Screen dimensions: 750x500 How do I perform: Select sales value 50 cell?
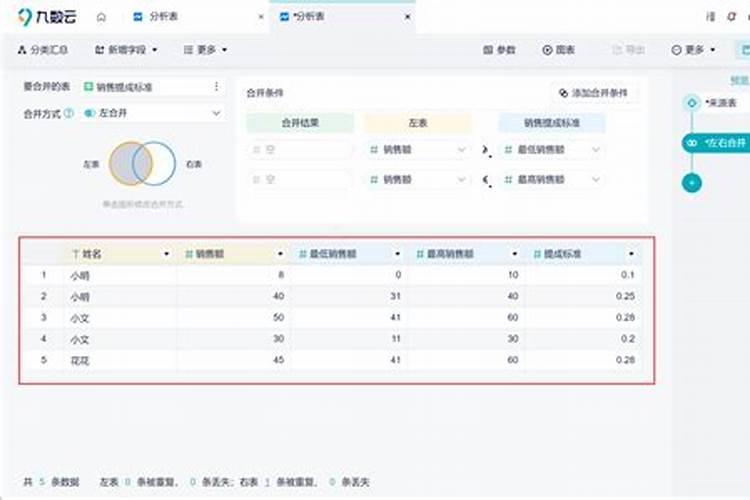(233, 318)
